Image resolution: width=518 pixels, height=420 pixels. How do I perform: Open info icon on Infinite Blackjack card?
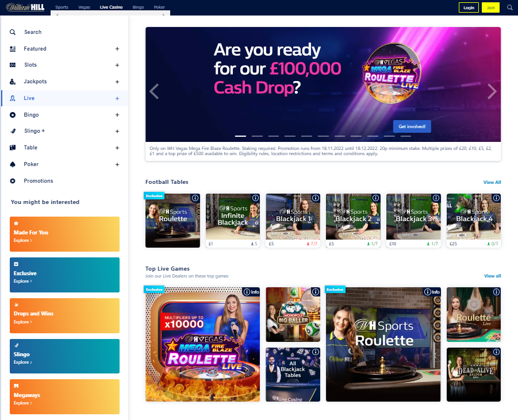click(x=255, y=198)
